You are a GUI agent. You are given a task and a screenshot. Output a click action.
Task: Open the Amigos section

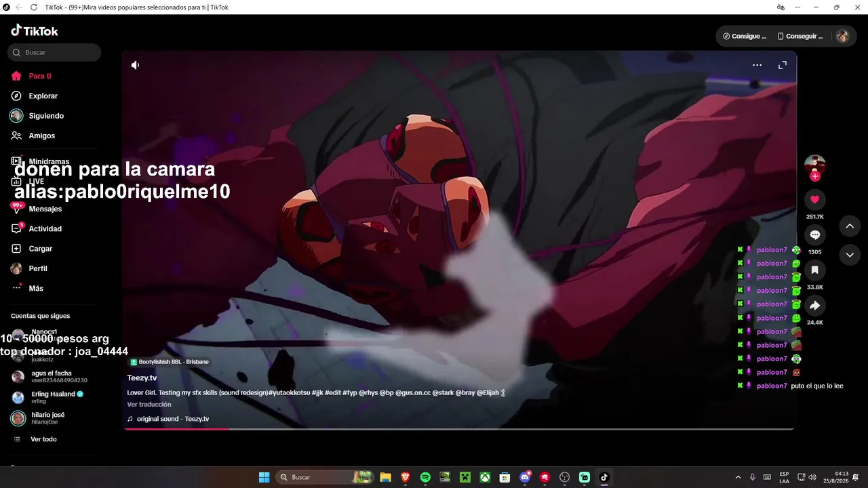(x=42, y=136)
